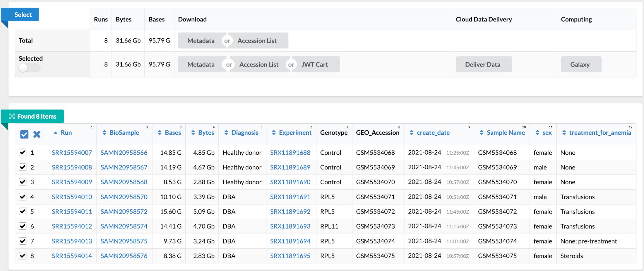Download Accession List in the Selected row
Screen dimensions: 644x271
click(x=259, y=64)
